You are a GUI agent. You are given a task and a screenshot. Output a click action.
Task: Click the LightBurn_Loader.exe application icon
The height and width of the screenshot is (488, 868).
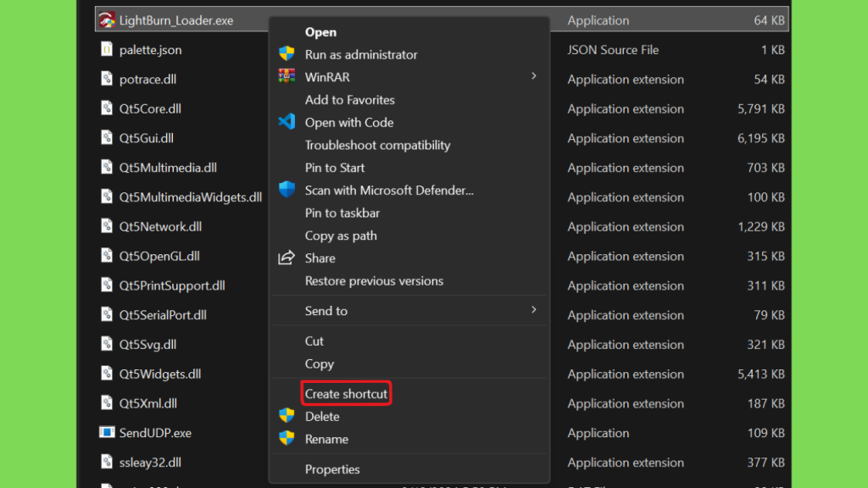(x=107, y=20)
